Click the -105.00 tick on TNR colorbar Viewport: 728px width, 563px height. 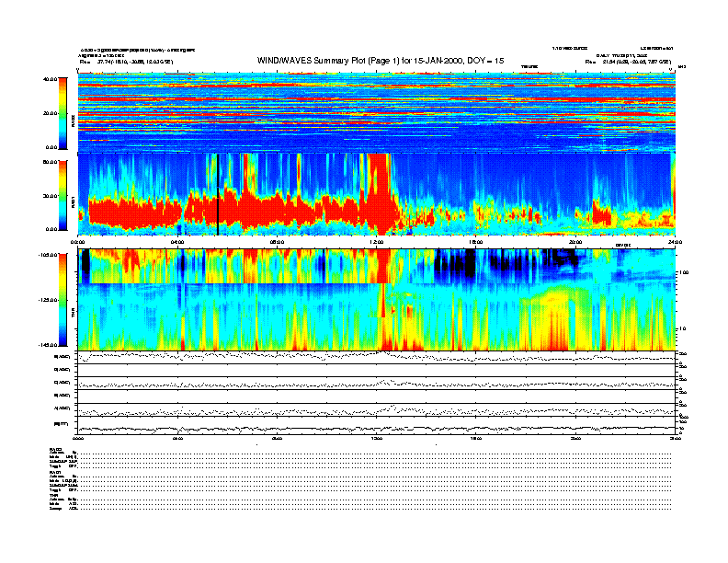click(x=49, y=255)
